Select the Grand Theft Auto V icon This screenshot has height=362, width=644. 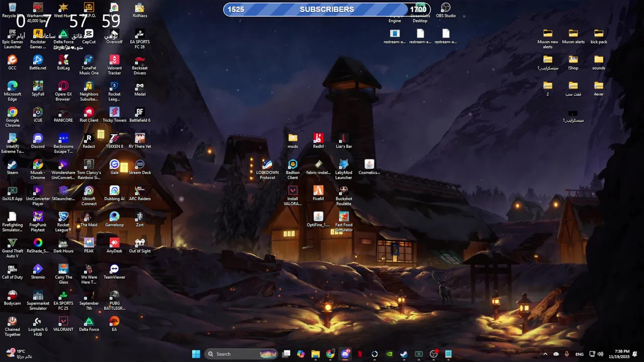click(13, 248)
